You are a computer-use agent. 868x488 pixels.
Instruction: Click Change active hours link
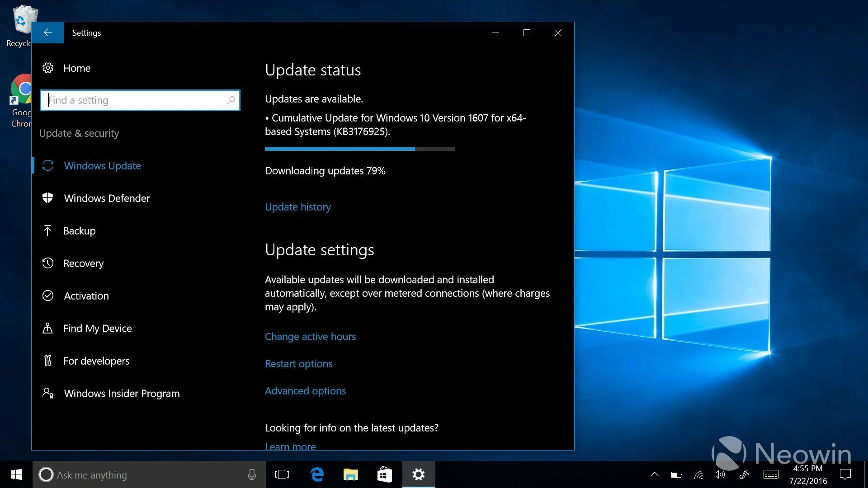pyautogui.click(x=310, y=337)
